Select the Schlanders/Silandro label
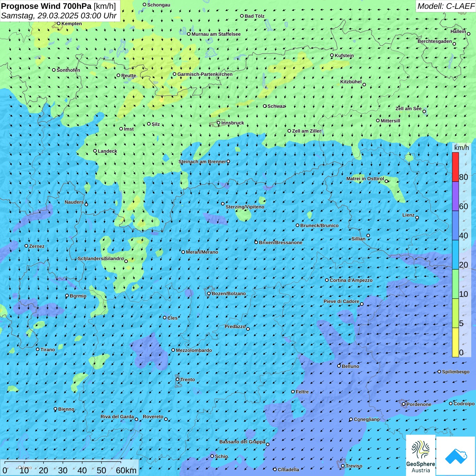Screen dimensions: 476x476 [101, 258]
